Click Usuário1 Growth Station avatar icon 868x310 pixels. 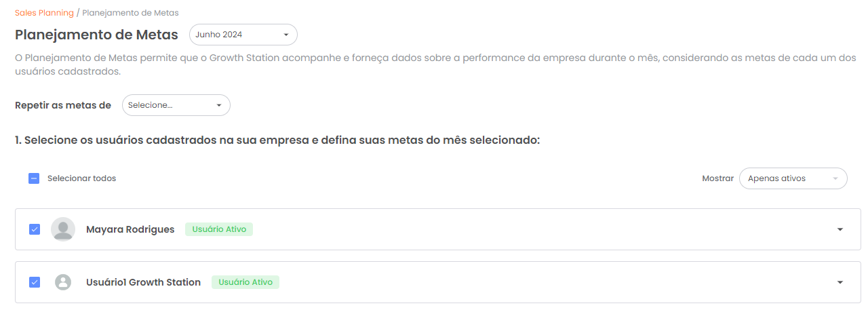63,282
